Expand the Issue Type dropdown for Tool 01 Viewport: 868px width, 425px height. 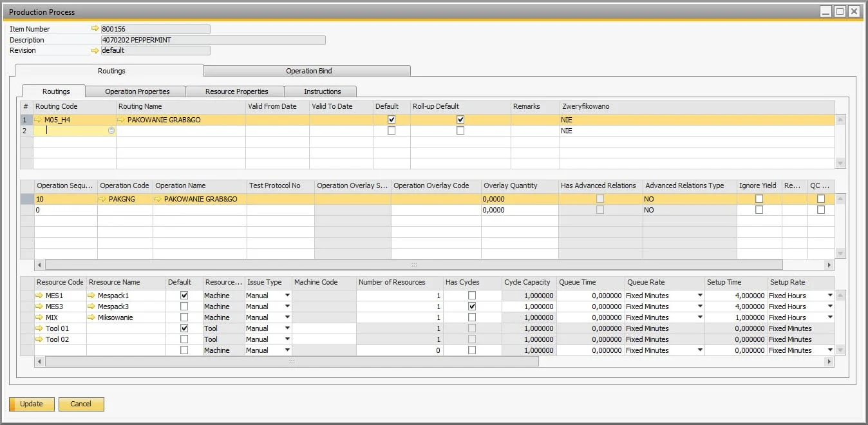point(287,328)
